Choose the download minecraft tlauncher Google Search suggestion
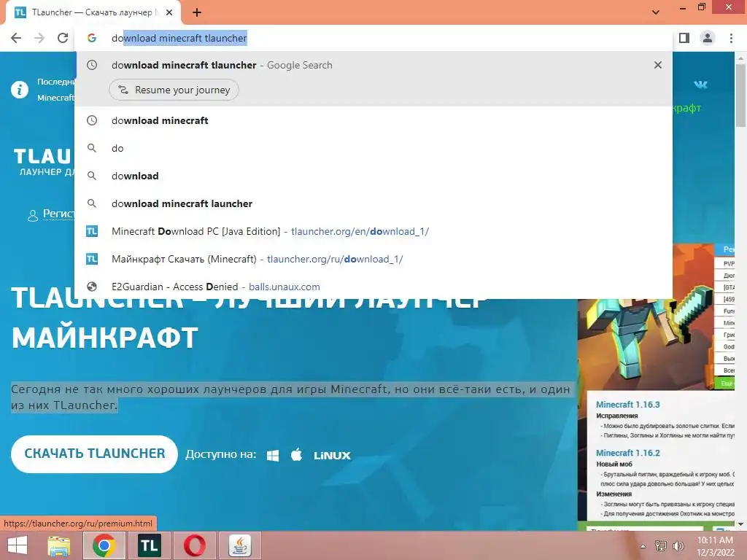 [374, 65]
